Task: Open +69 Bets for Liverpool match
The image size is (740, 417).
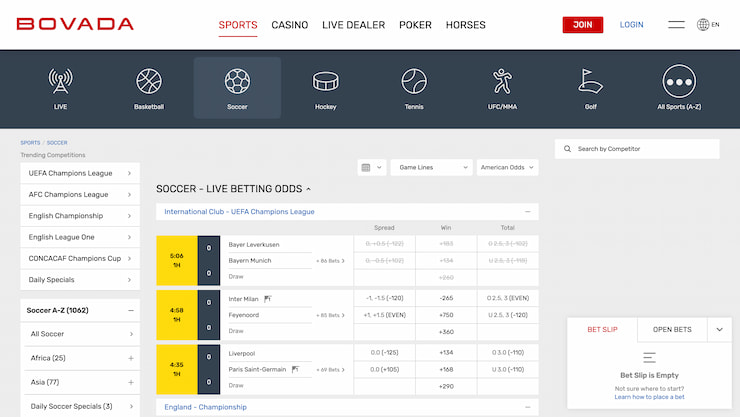Action: pos(330,370)
